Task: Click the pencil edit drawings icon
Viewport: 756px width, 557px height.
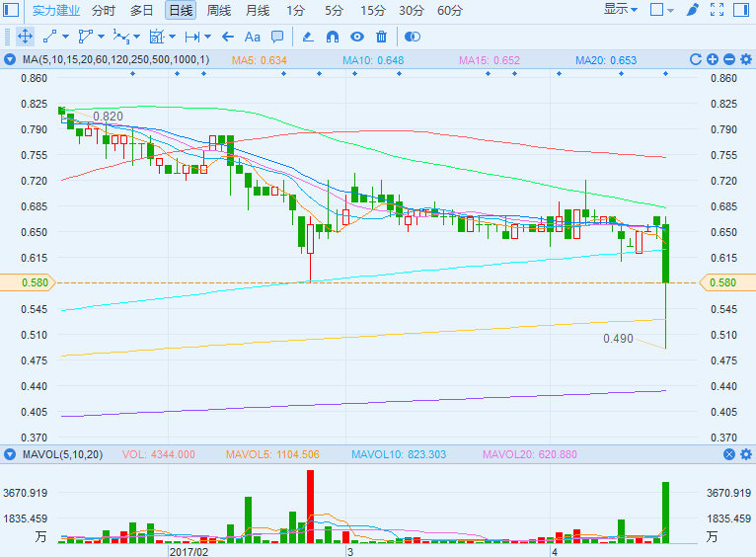Action: click(308, 37)
